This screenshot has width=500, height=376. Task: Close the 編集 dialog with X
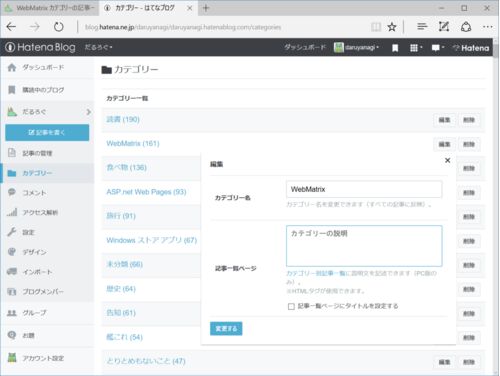click(447, 160)
